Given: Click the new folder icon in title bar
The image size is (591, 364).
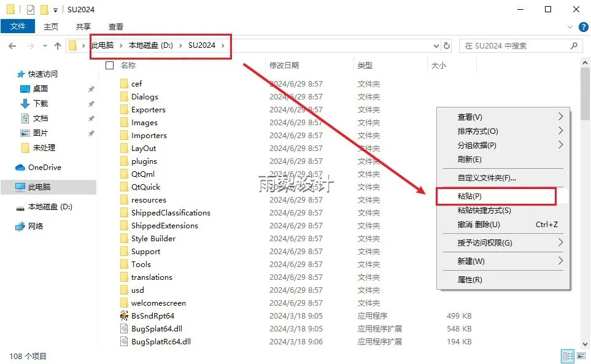Looking at the screenshot, I should pyautogui.click(x=44, y=9).
